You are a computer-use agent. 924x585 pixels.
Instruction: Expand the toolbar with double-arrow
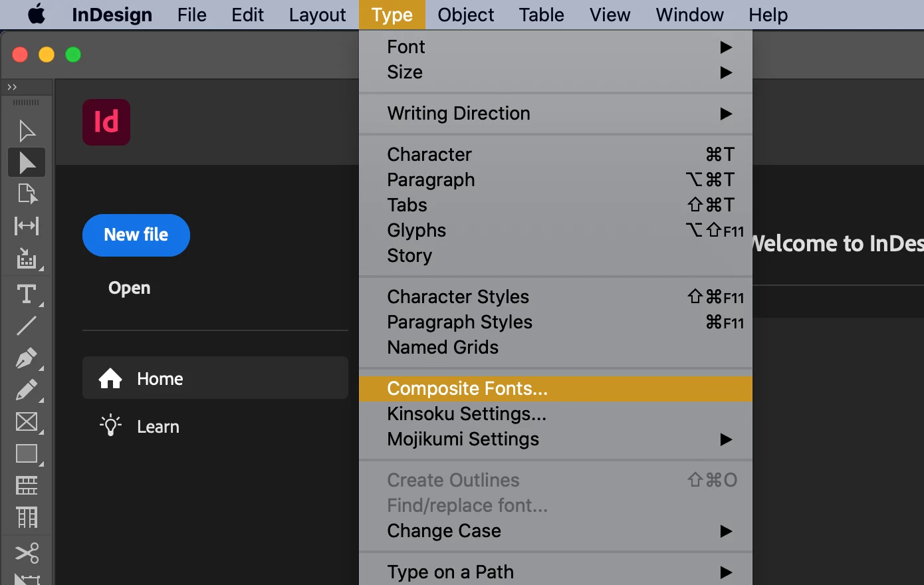[x=12, y=87]
